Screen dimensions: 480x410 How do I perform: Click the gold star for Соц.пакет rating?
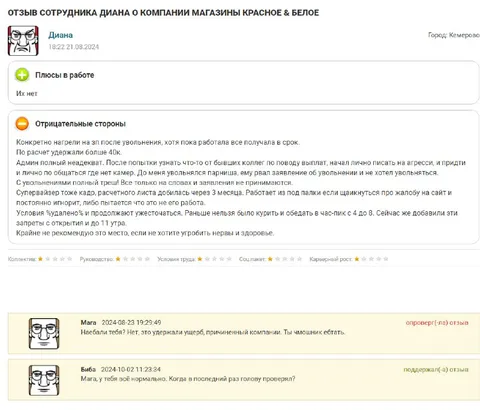270,259
